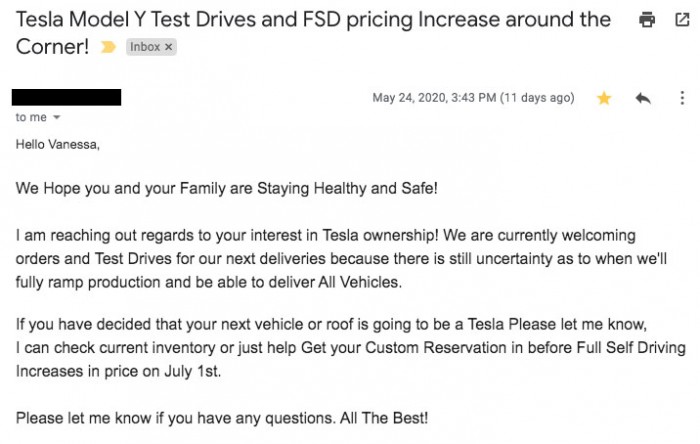The height and width of the screenshot is (444, 700).
Task: Click the "Please let me know" closing line
Action: (222, 416)
